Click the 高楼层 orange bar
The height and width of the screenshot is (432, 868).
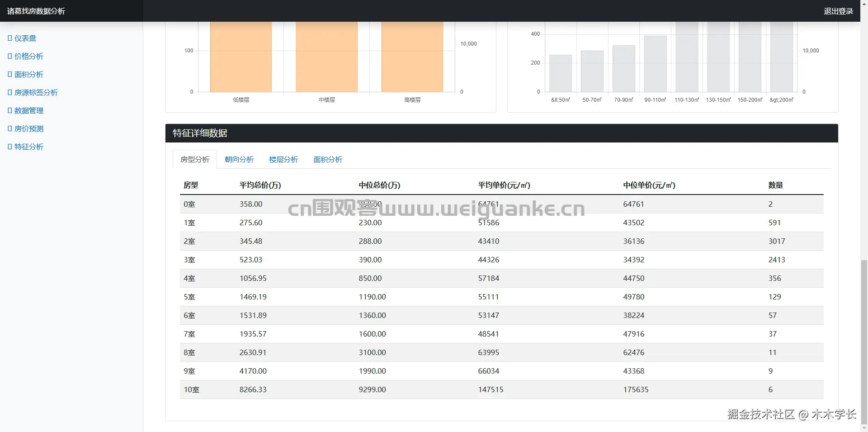click(x=412, y=57)
